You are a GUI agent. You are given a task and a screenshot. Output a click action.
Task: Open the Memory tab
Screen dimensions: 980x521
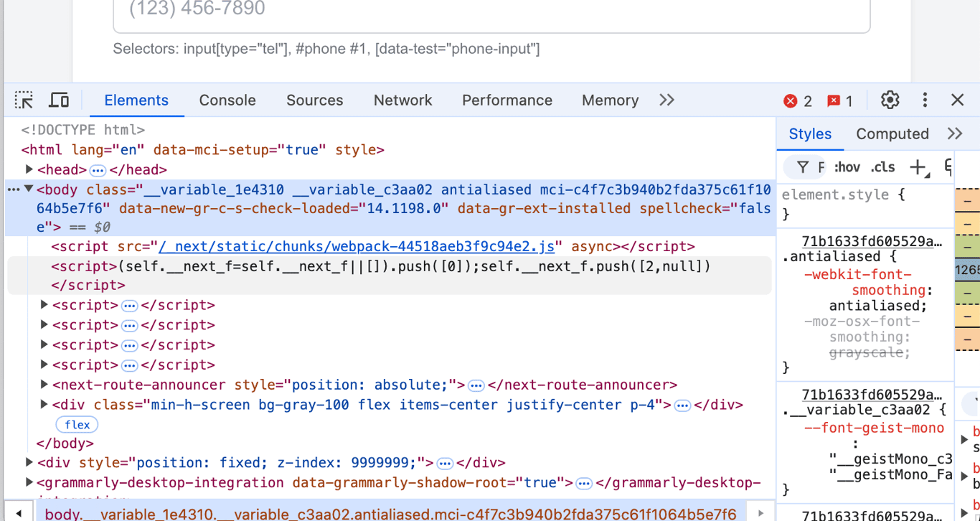click(610, 100)
